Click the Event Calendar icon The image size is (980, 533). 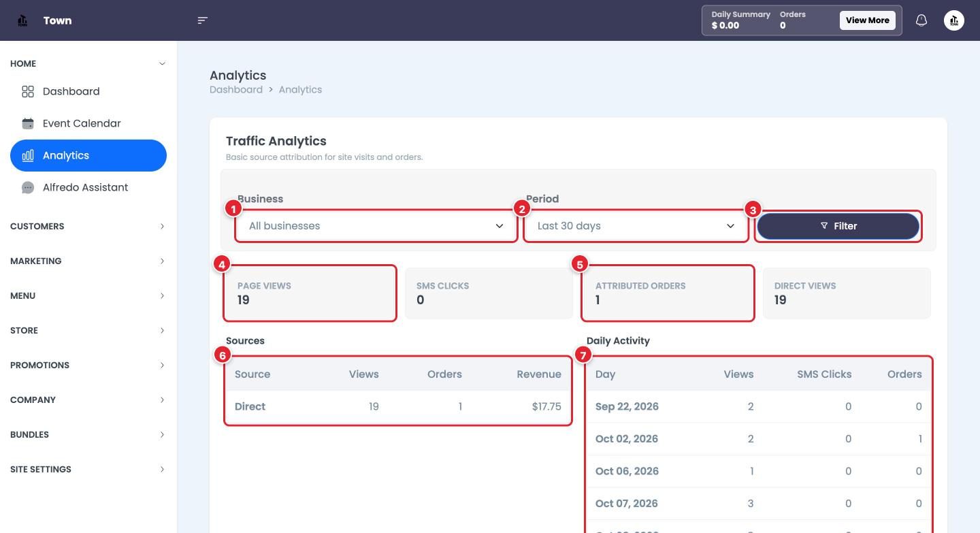pyautogui.click(x=28, y=123)
